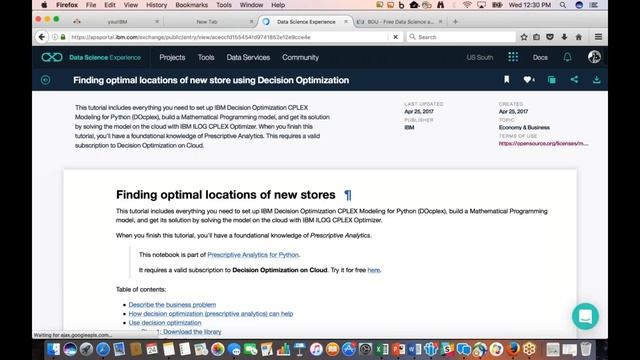Viewport: 640px width, 360px height.
Task: Open the History menu
Action: coord(156,5)
